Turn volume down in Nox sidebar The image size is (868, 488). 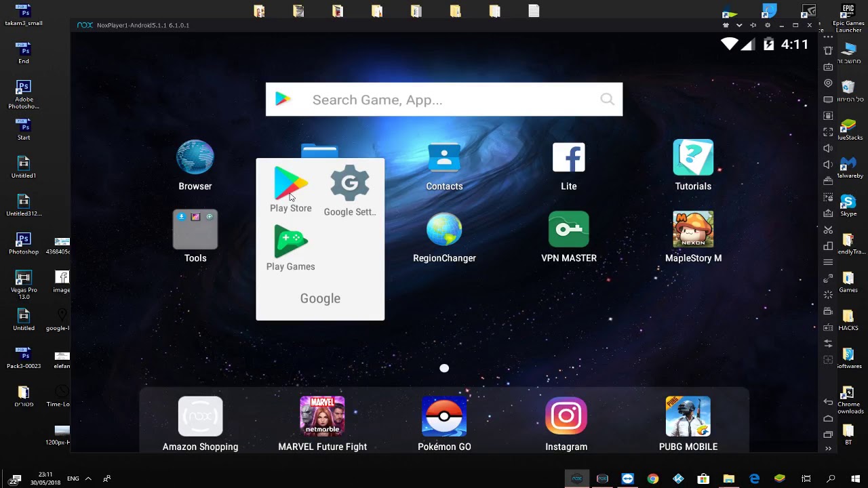point(828,165)
